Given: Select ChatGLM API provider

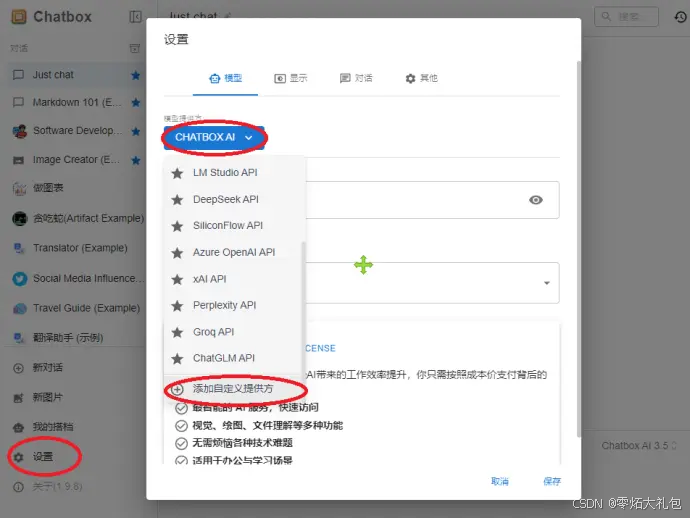Looking at the screenshot, I should (x=234, y=358).
